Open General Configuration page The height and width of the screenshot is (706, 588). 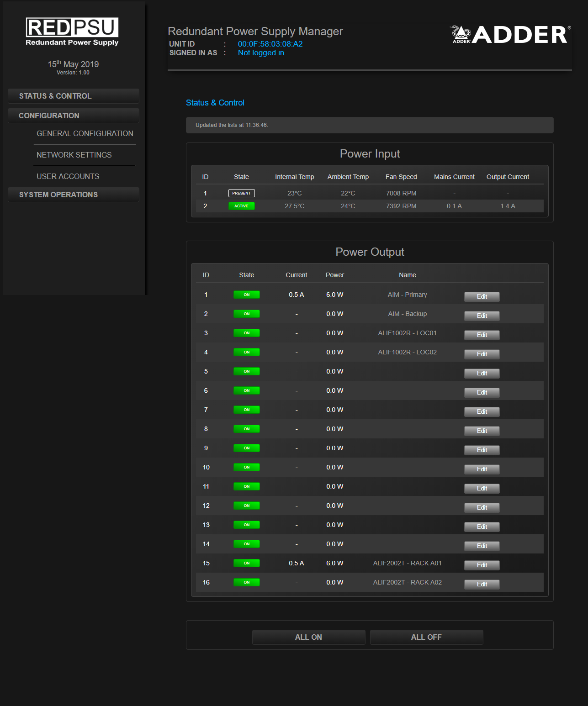[85, 133]
